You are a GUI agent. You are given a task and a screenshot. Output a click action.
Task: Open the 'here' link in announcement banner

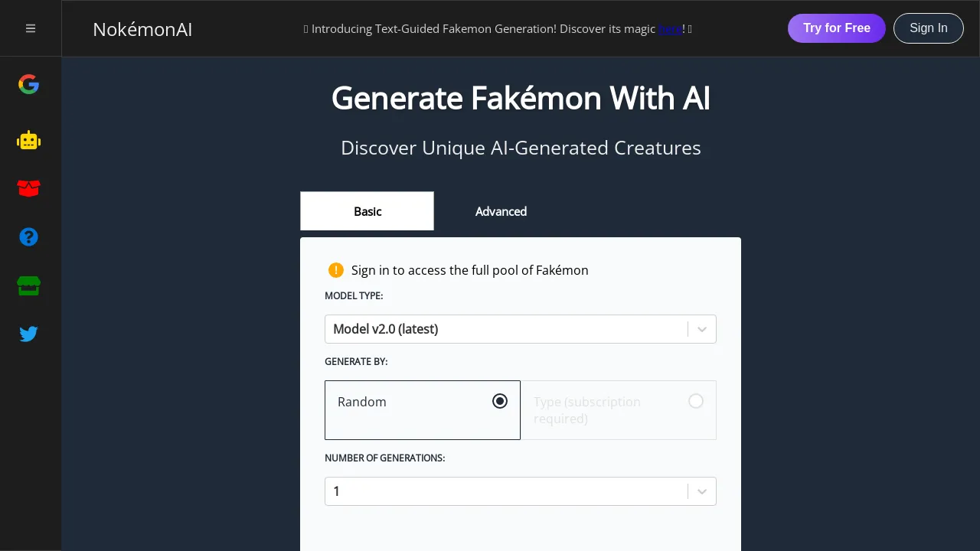pyautogui.click(x=669, y=29)
